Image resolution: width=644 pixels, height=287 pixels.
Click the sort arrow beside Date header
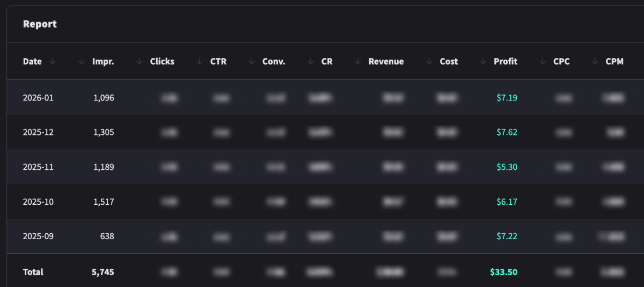(52, 62)
